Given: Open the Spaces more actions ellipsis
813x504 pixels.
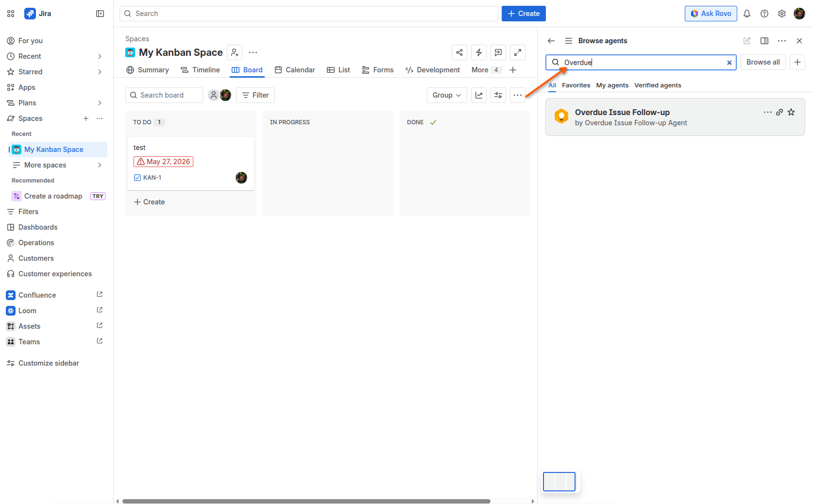Looking at the screenshot, I should point(100,118).
